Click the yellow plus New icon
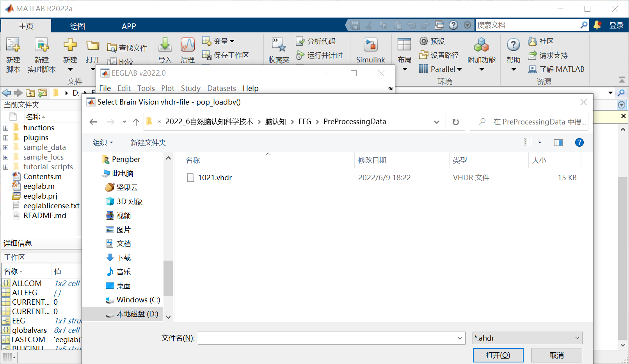Image resolution: width=629 pixels, height=364 pixels. pos(70,44)
